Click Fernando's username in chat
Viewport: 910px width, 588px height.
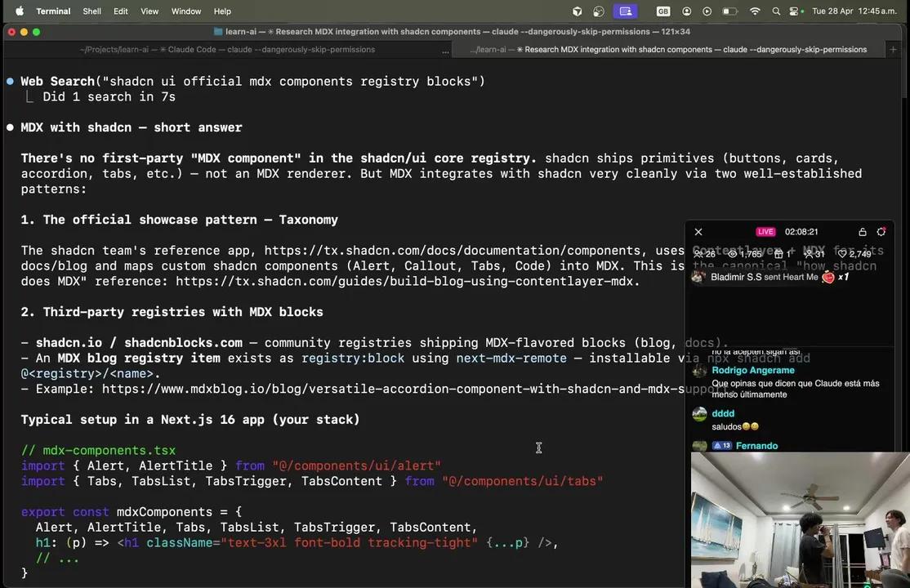coord(756,446)
